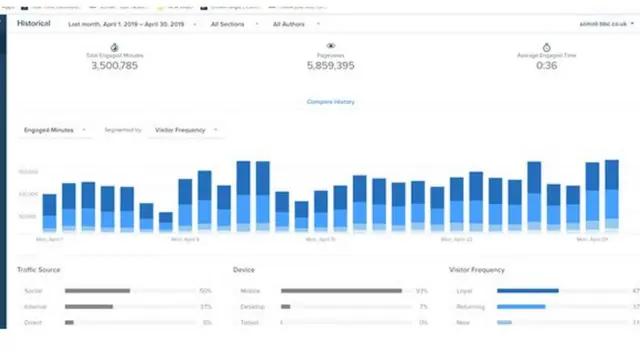Screen dimensions: 640x360
Task: Expand the All Sections filter
Action: click(x=234, y=24)
